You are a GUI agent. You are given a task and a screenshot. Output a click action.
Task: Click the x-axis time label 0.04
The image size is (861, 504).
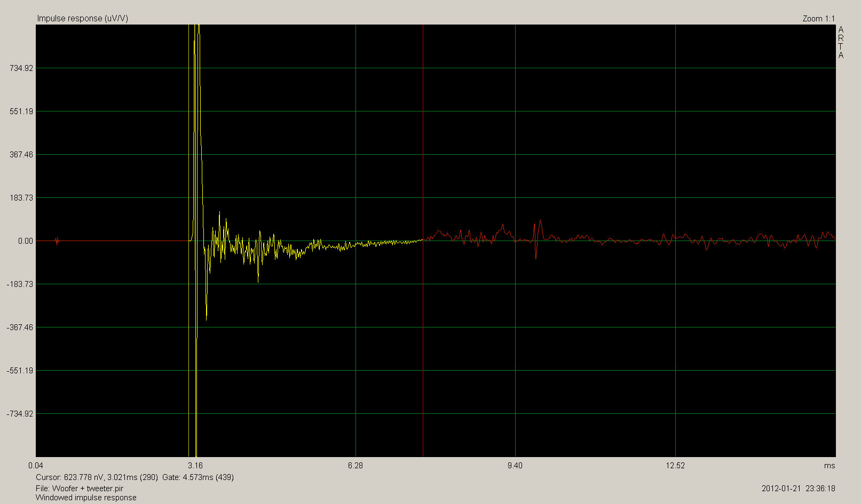36,466
